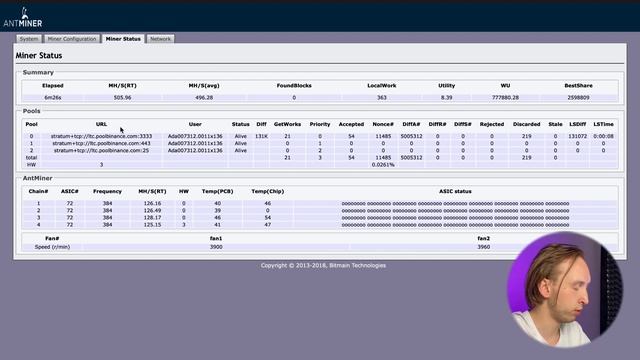Click pool URL ending in :25
Viewport: 640px width, 360px height.
[101, 151]
